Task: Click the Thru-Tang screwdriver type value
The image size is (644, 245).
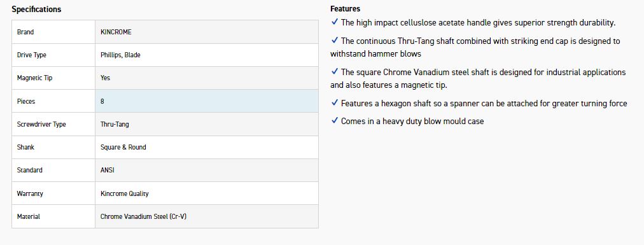Action: (115, 124)
